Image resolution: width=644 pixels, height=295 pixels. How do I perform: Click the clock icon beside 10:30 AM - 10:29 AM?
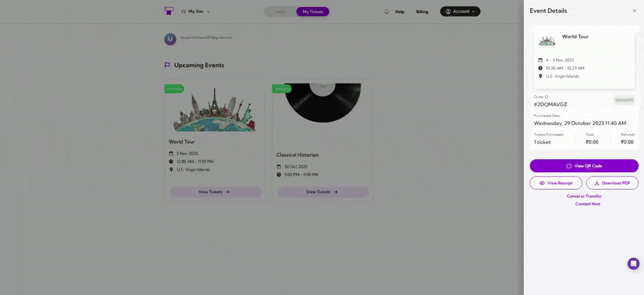[540, 68]
